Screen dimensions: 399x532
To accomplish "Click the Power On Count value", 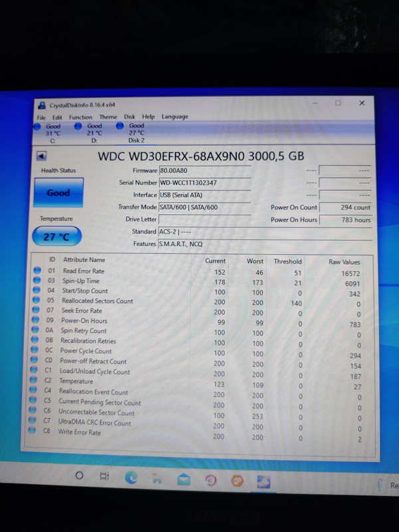I will pyautogui.click(x=346, y=207).
